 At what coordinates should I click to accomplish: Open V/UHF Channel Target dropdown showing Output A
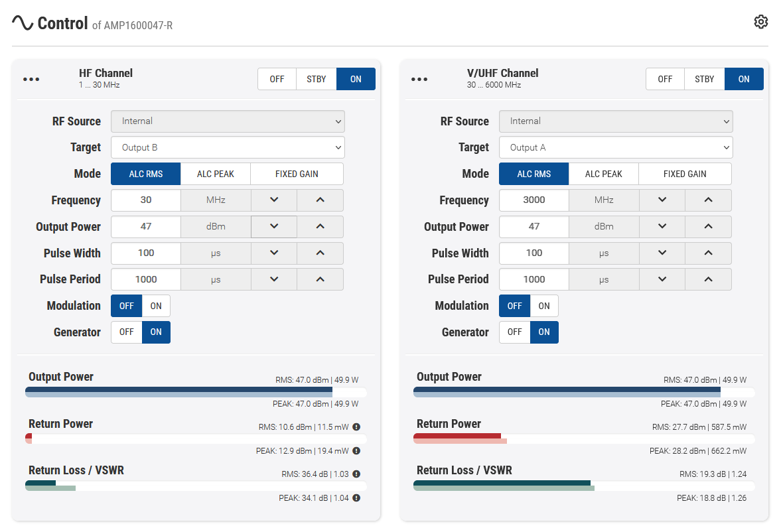coord(616,147)
